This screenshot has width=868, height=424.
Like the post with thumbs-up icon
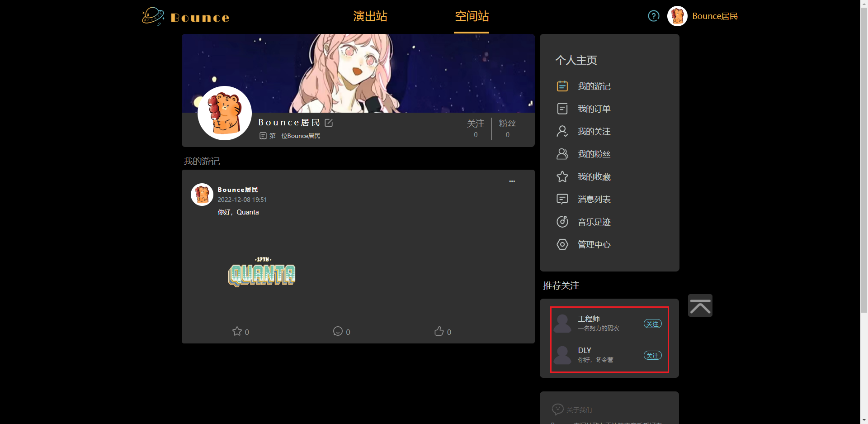click(439, 331)
